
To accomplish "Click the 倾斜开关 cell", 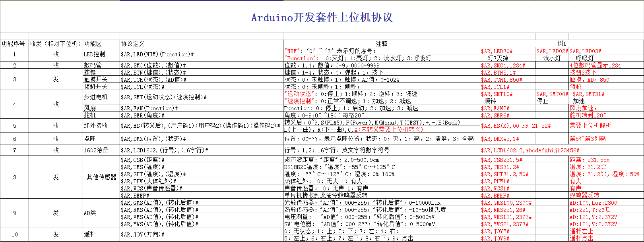I will tap(101, 86).
